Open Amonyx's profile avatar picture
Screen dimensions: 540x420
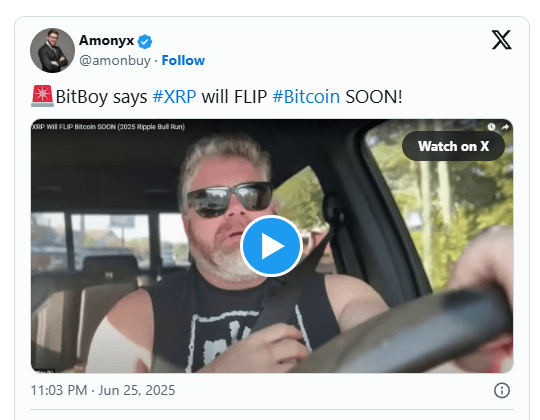click(52, 50)
